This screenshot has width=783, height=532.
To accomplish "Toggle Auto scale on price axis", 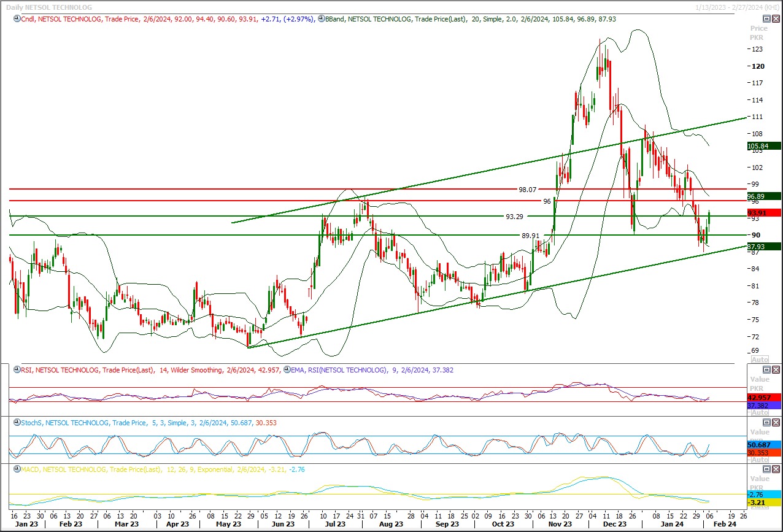I will pyautogui.click(x=760, y=360).
